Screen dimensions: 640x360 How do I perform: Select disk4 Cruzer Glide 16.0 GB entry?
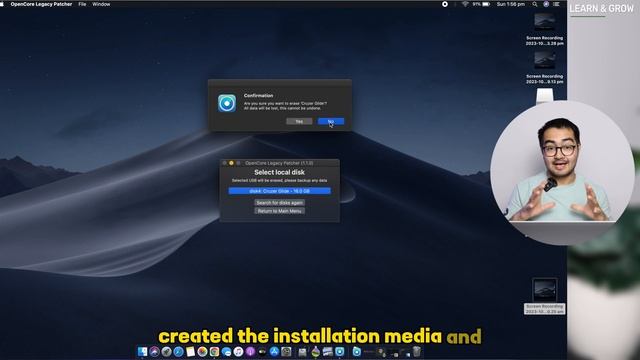[280, 191]
